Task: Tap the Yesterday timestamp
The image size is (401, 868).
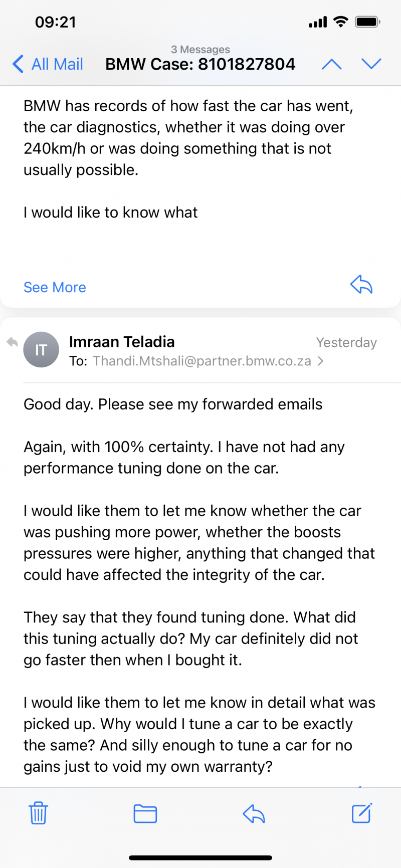Action: pos(346,343)
